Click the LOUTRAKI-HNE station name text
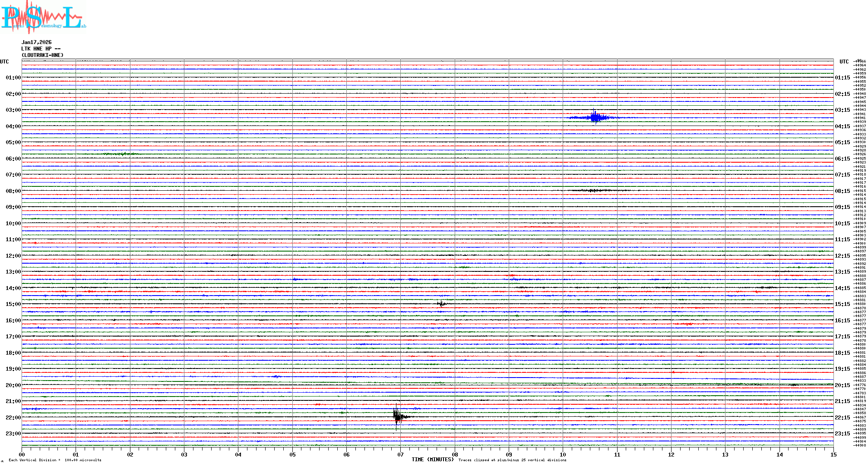This screenshot has width=868, height=466. tap(42, 55)
